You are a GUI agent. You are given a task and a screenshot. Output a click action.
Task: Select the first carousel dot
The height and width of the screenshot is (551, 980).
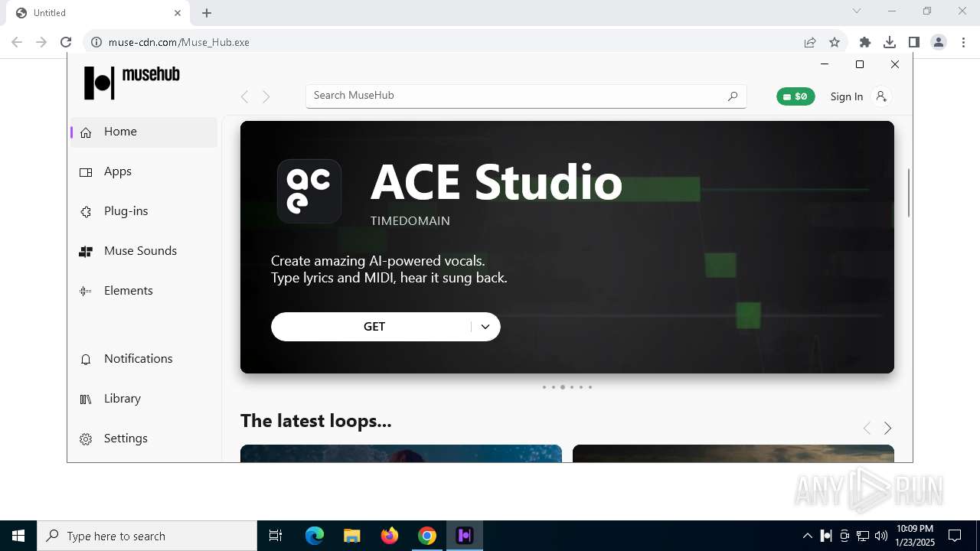[544, 387]
